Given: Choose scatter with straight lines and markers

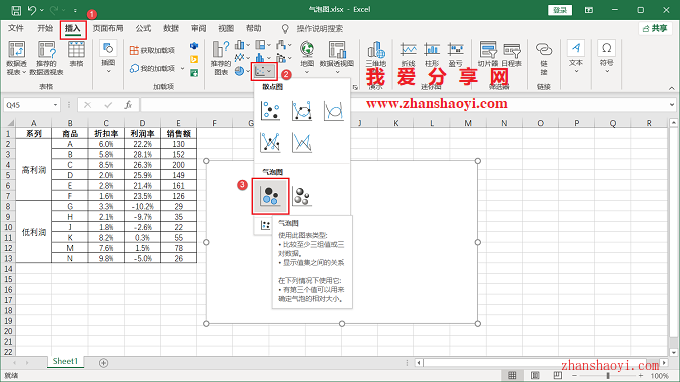Looking at the screenshot, I should click(x=270, y=142).
